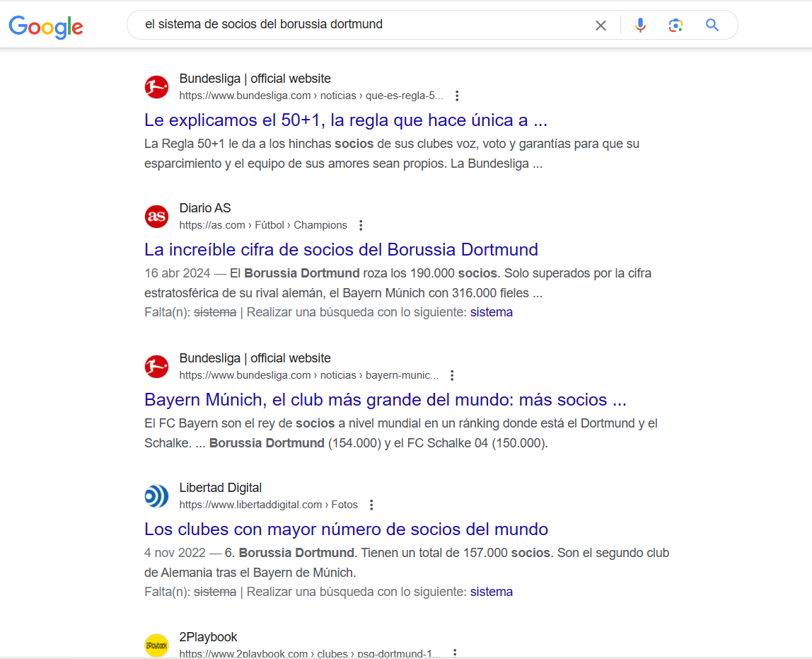This screenshot has height=659, width=812.
Task: Open three-dot menu for Diario AS result
Action: [361, 225]
